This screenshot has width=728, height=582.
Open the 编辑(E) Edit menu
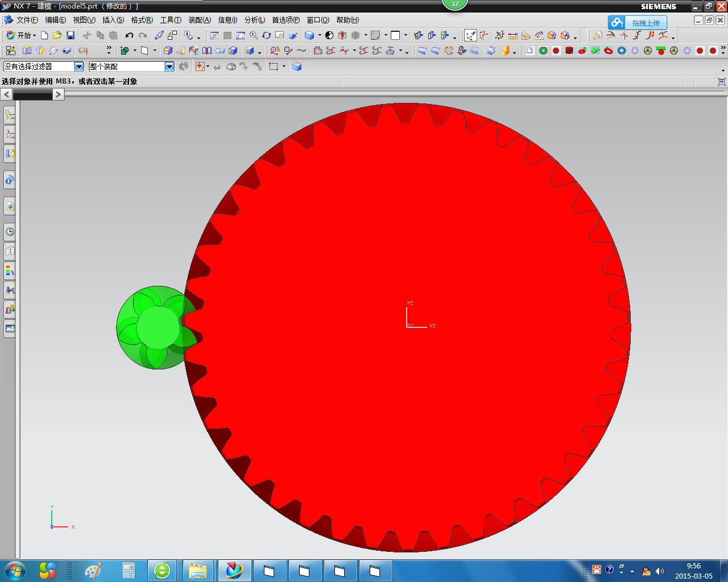coord(55,20)
